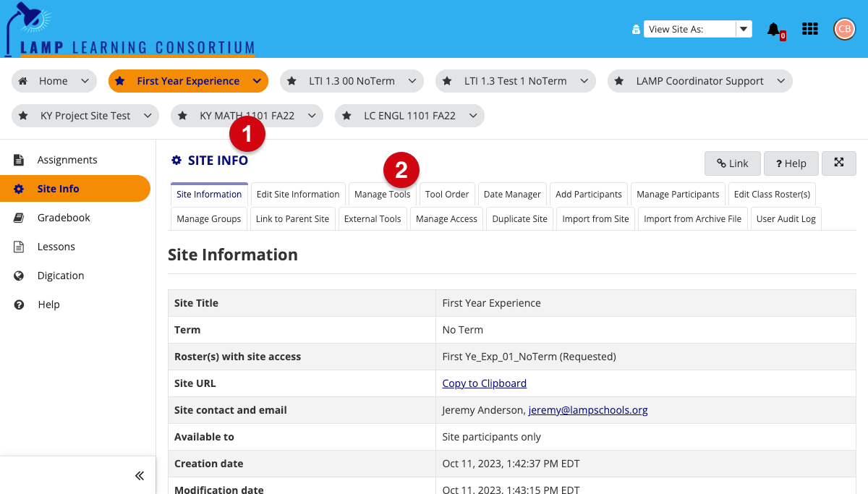Click the Link button
Viewport: 868px width, 494px height.
(733, 163)
